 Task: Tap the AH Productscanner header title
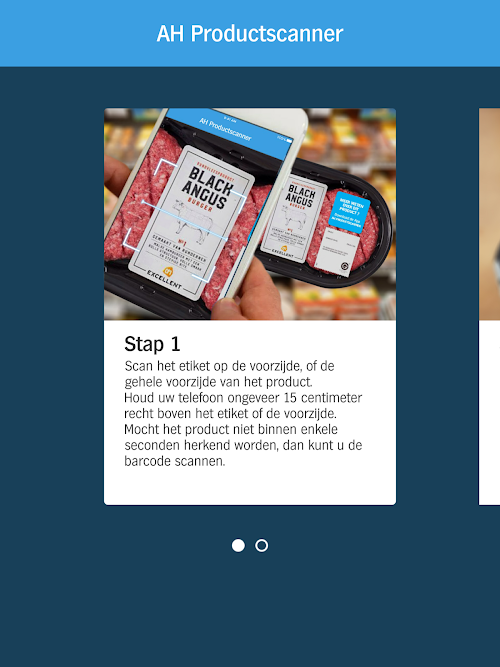pyautogui.click(x=250, y=34)
